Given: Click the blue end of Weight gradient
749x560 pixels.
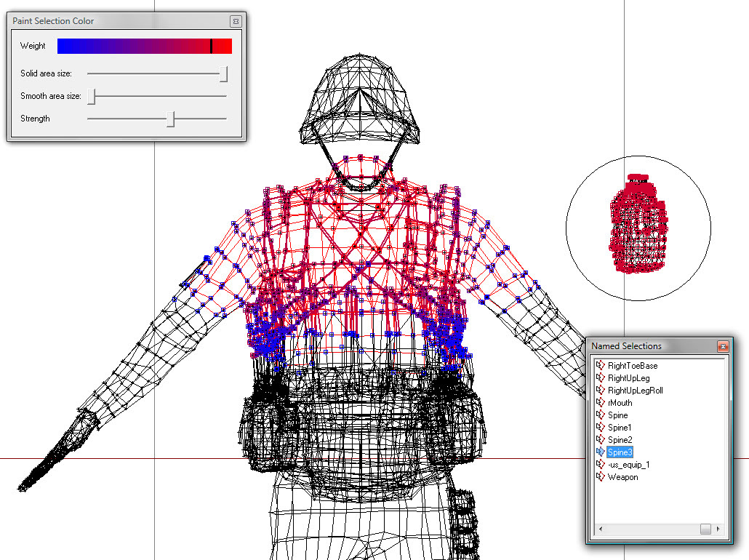Looking at the screenshot, I should click(x=65, y=46).
